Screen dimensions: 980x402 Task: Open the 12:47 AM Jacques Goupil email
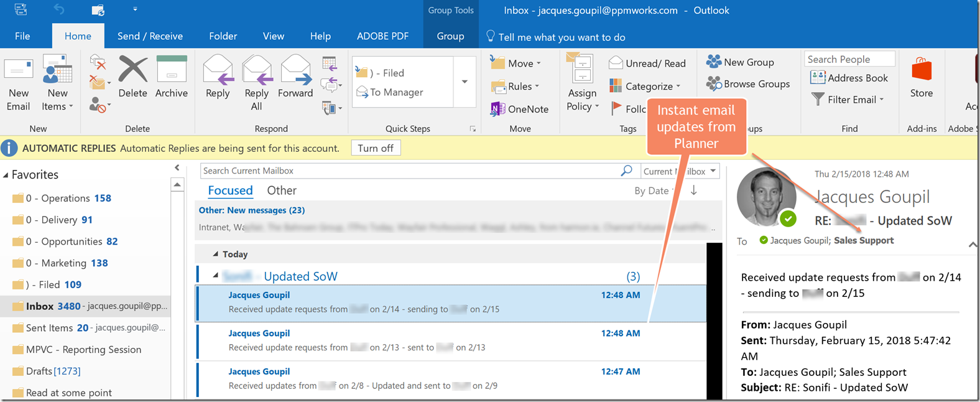[451, 378]
